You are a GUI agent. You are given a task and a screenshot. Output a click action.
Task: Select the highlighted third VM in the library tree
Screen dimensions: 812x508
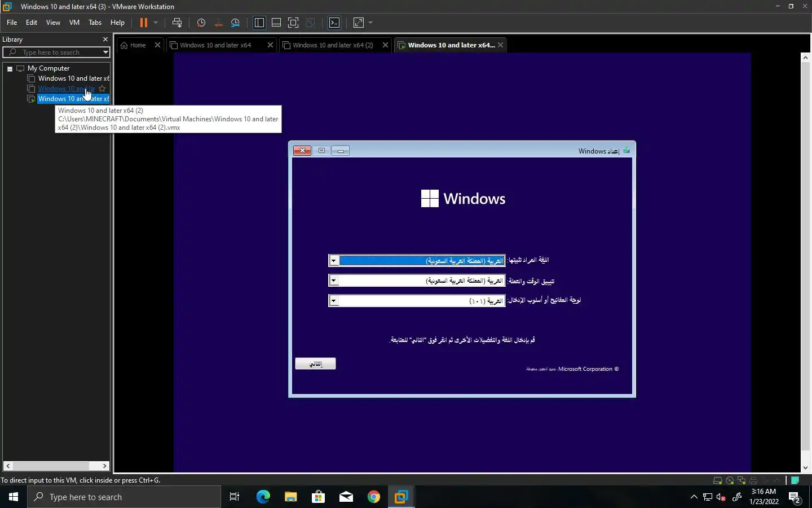(73, 99)
